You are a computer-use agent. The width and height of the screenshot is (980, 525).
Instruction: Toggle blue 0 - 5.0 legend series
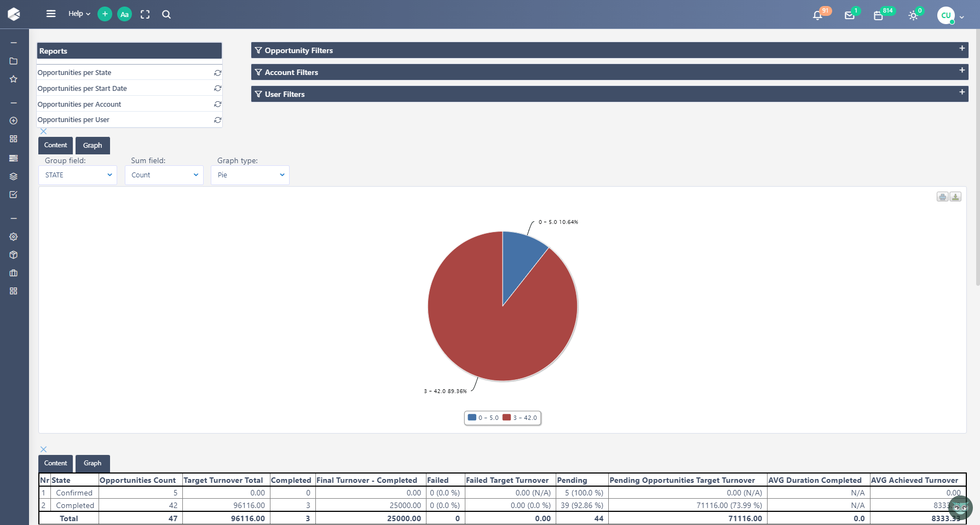[x=483, y=418]
